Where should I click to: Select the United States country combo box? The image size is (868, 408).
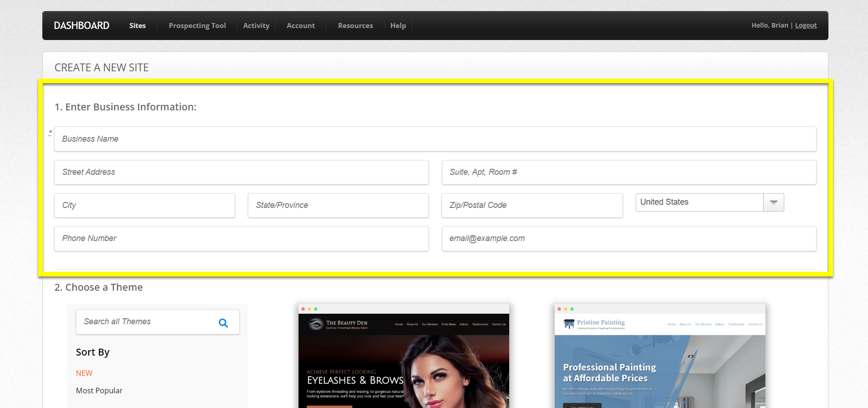pos(710,202)
